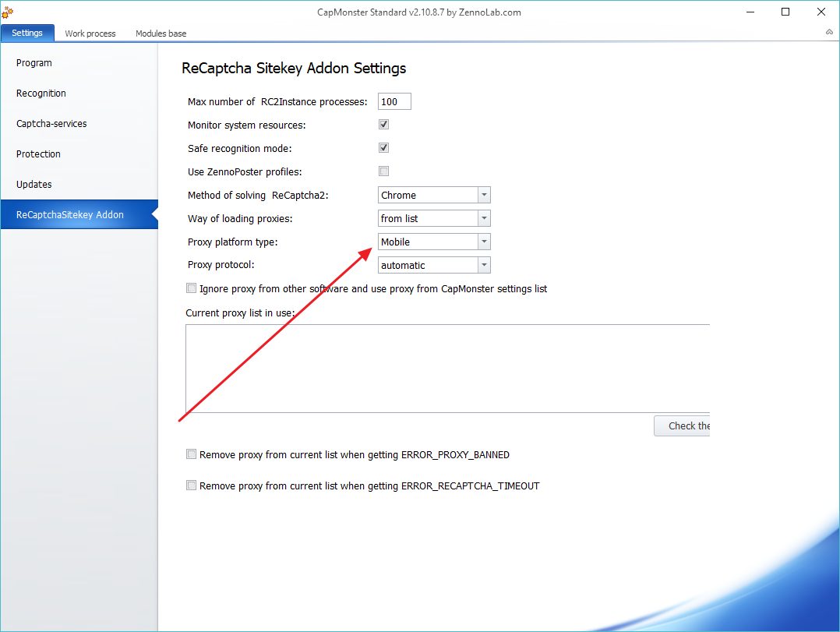Open the Modules base tab
This screenshot has height=632, width=840.
pyautogui.click(x=161, y=34)
